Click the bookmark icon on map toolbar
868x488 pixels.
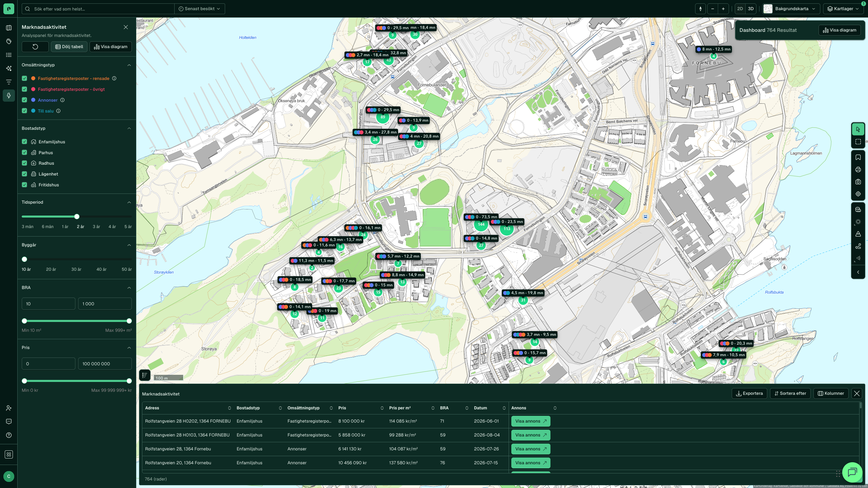point(858,157)
